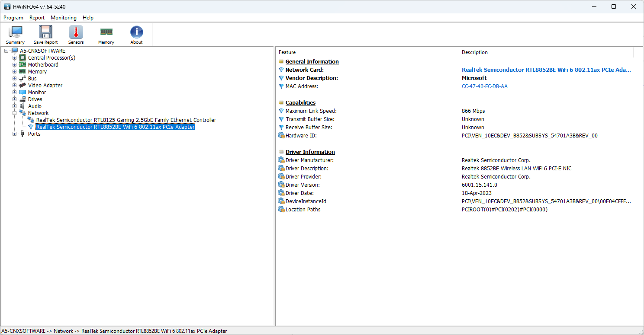Image resolution: width=644 pixels, height=335 pixels.
Task: Click the driver date 18-Apr-2023
Action: click(x=477, y=193)
